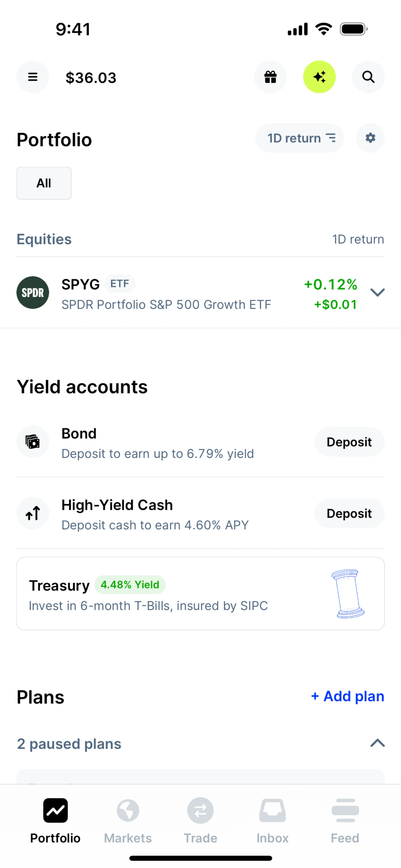Open the hamburger menu
Screen dimensions: 401x868
point(33,77)
